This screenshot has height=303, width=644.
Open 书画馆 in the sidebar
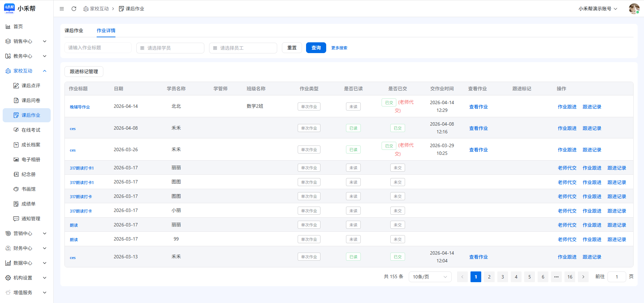point(28,189)
